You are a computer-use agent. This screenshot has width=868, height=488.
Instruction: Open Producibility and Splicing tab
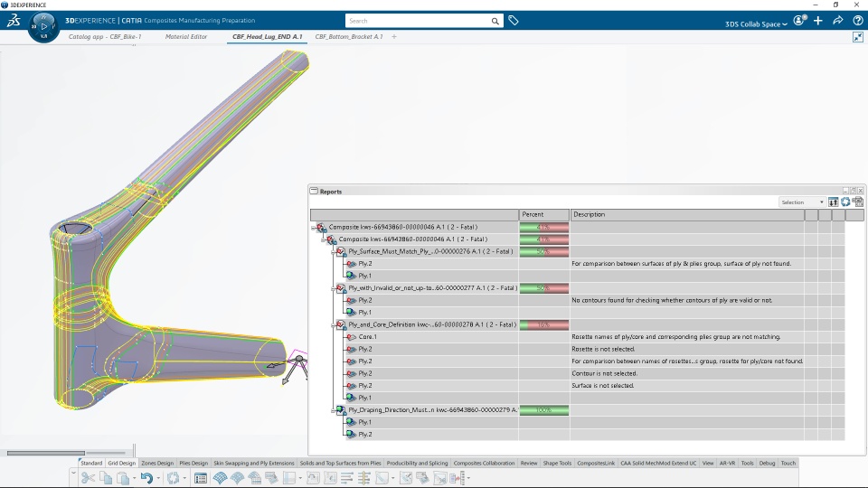(417, 463)
